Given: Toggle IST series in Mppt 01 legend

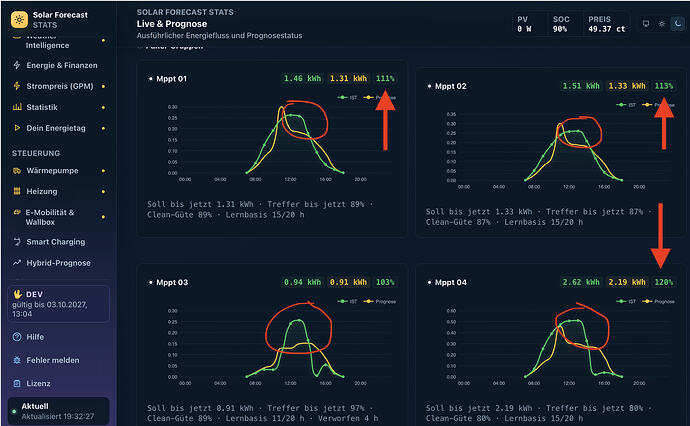Looking at the screenshot, I should pyautogui.click(x=348, y=97).
